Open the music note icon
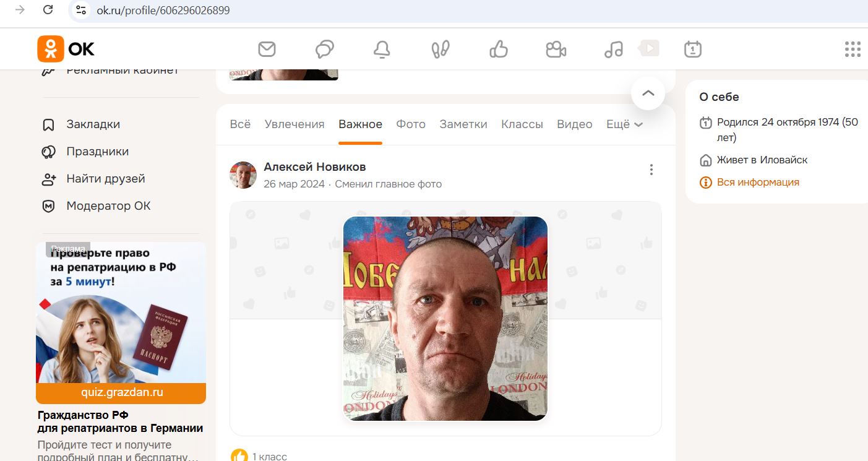This screenshot has width=868, height=461. [614, 49]
